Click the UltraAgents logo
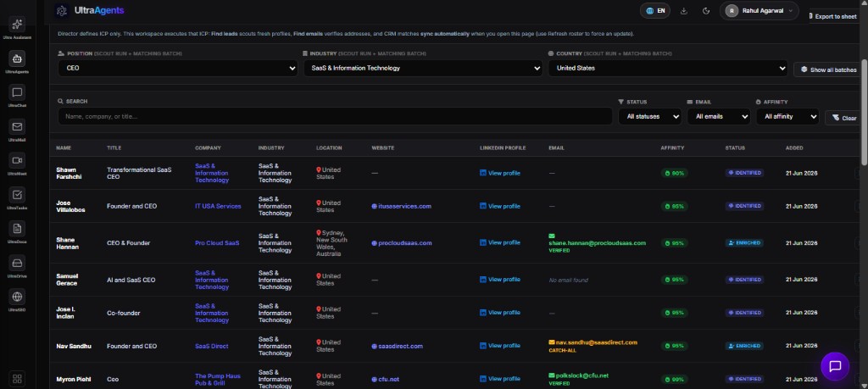 click(x=90, y=10)
